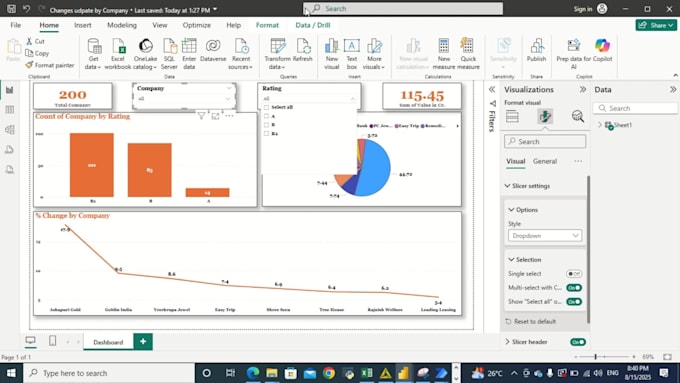Refresh the report data

coord(303,50)
